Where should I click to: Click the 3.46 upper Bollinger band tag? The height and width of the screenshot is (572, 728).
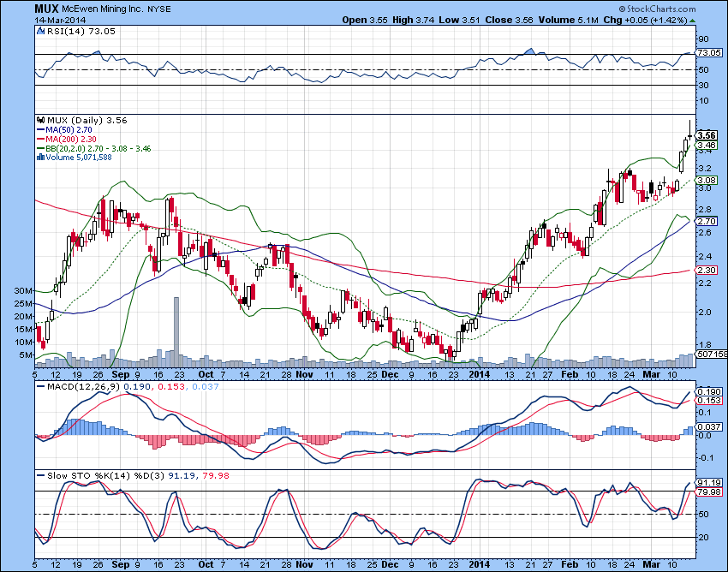pyautogui.click(x=706, y=146)
